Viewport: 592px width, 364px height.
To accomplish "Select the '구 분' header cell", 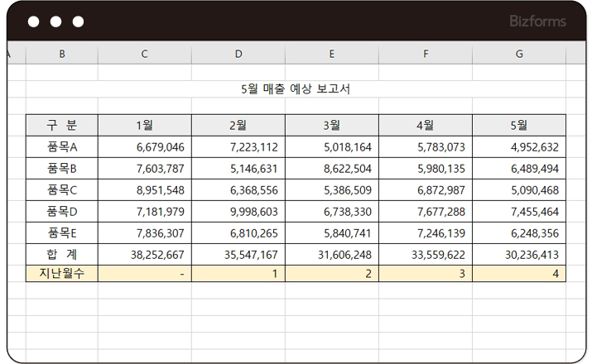I will [x=62, y=125].
